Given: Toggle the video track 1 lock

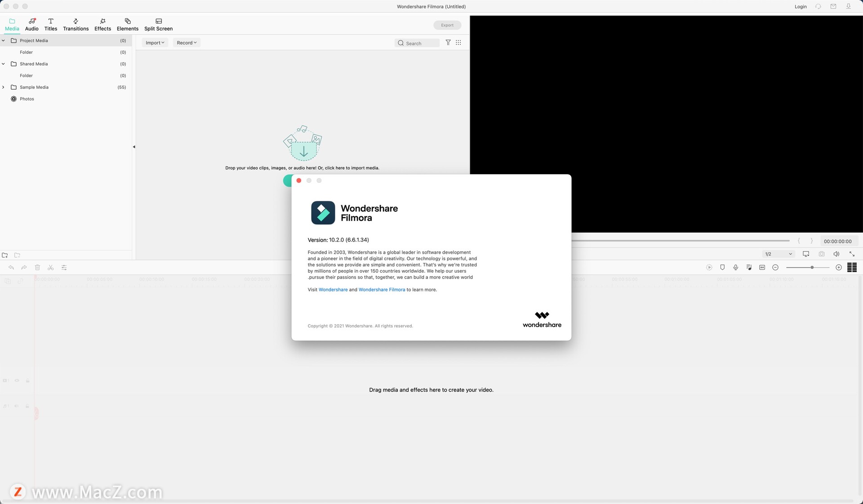Looking at the screenshot, I should point(28,380).
